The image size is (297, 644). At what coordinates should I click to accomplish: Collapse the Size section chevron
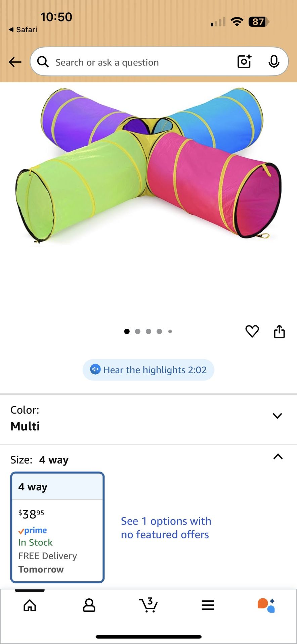pyautogui.click(x=278, y=457)
